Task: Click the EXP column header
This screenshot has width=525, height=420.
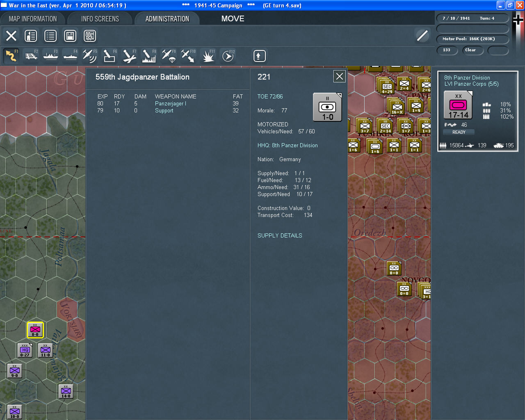Action: click(x=103, y=96)
